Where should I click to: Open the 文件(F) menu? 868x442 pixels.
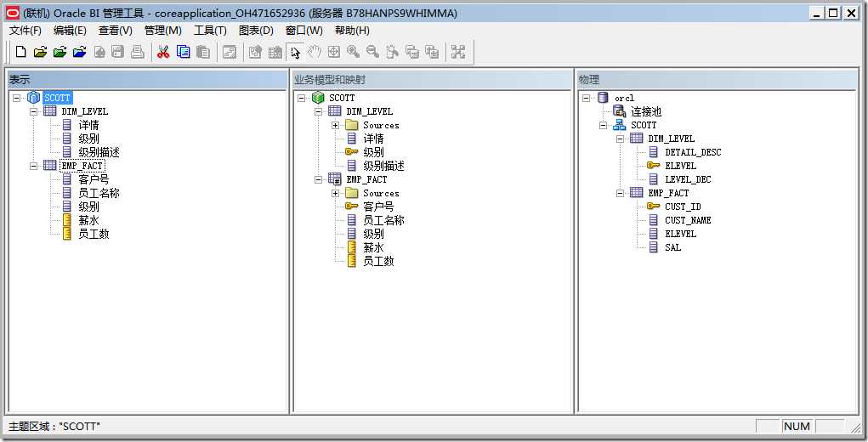tap(26, 31)
